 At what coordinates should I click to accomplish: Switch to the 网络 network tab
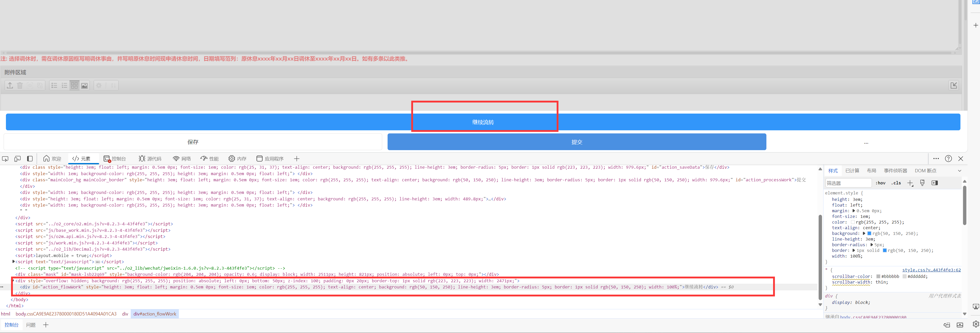pyautogui.click(x=181, y=159)
